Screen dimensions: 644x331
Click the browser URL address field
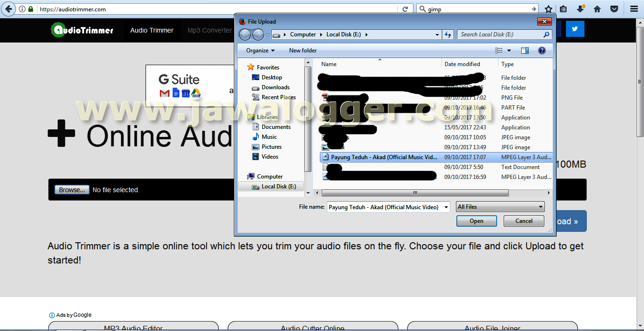[217, 9]
